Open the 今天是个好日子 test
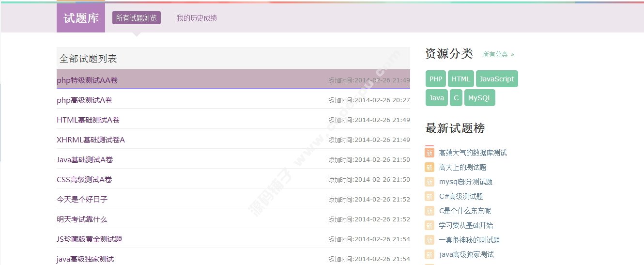 (82, 200)
